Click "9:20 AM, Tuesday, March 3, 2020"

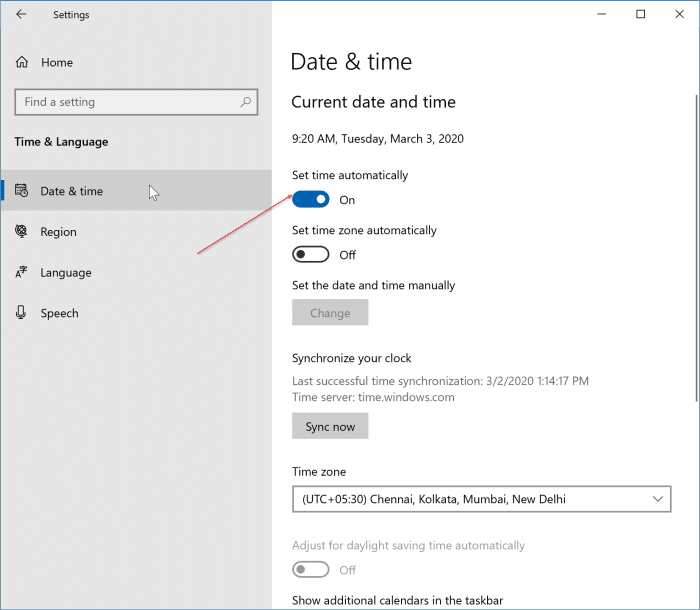pyautogui.click(x=378, y=139)
